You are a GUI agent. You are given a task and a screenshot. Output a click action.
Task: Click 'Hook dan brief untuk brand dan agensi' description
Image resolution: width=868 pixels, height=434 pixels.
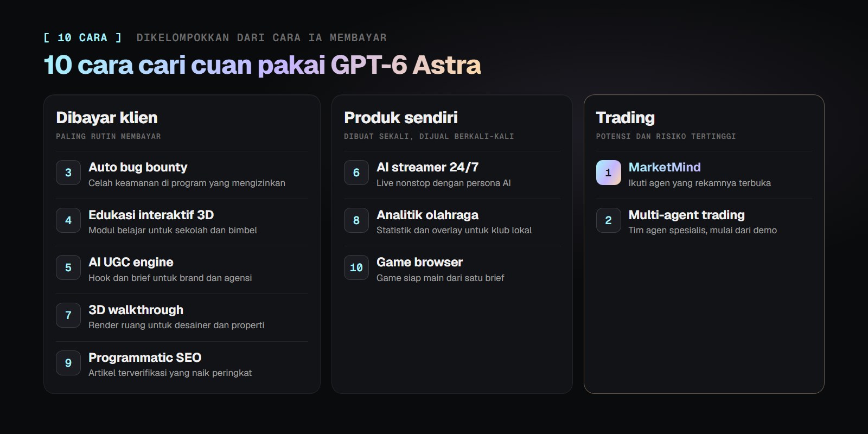170,278
